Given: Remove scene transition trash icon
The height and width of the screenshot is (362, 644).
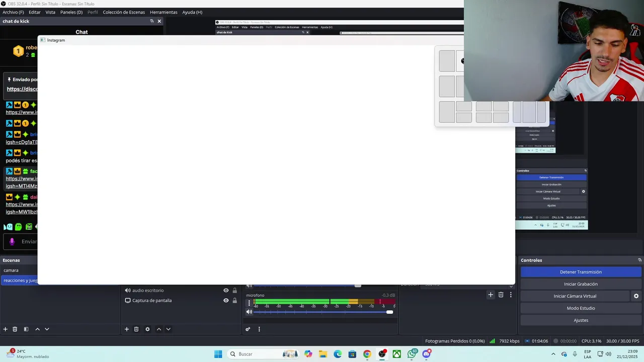Looking at the screenshot, I should (x=501, y=295).
